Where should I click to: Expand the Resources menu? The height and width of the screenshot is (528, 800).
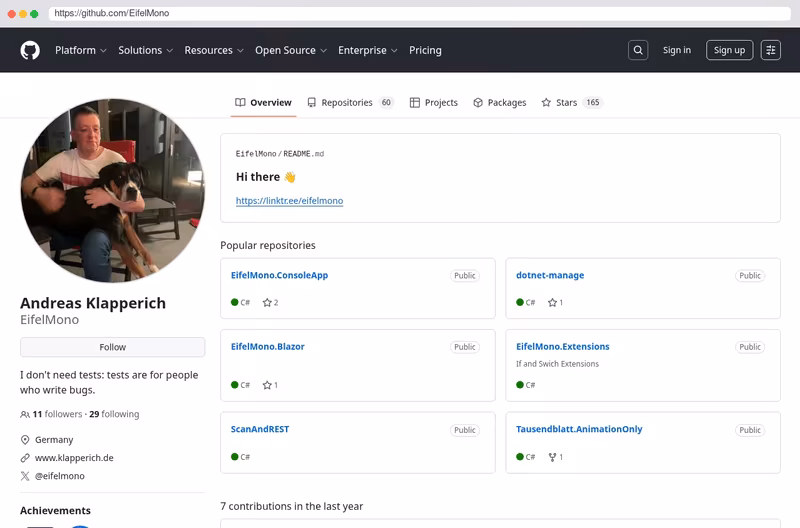214,50
